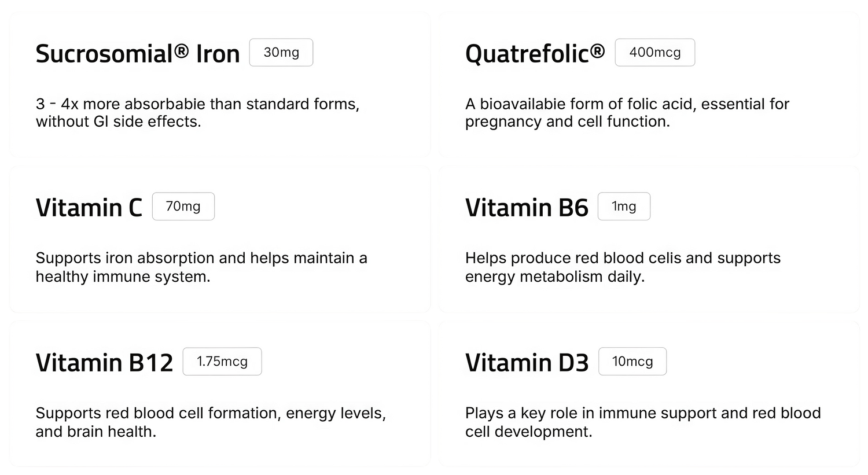Click the Vitamin D3 heading
868x475 pixels.
[527, 363]
